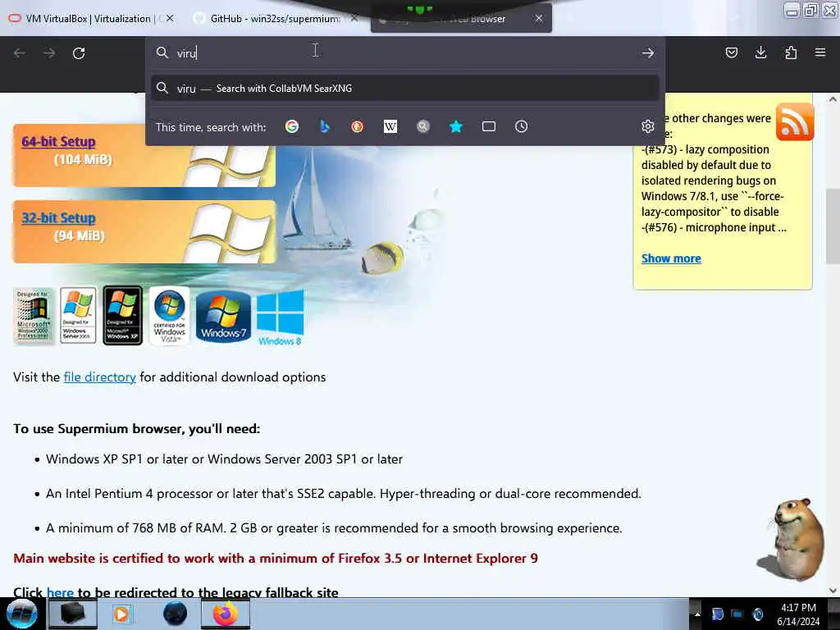Search with Wikipedia one-off engine icon
840x630 pixels.
[x=390, y=126]
